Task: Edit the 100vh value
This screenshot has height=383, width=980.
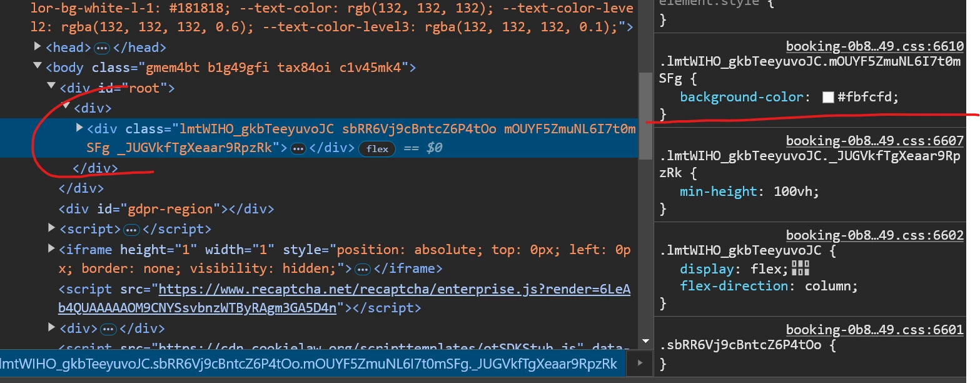Action: 794,191
